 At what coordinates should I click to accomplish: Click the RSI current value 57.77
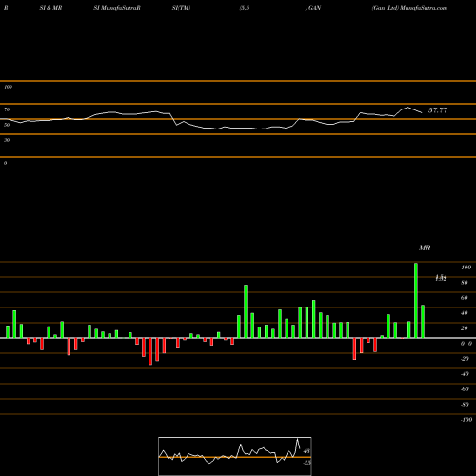pyautogui.click(x=438, y=110)
